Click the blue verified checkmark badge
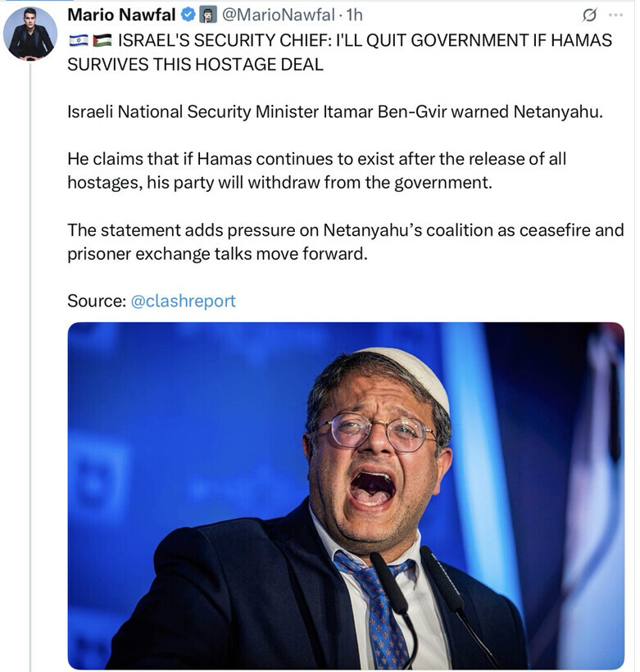The width and height of the screenshot is (640, 672). (x=188, y=16)
